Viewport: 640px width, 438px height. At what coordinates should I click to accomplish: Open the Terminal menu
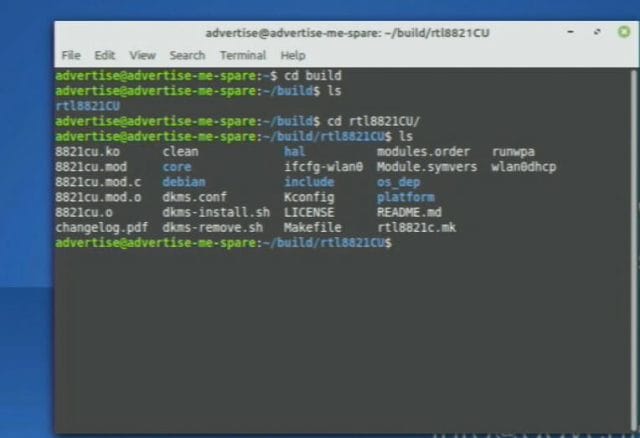point(243,55)
